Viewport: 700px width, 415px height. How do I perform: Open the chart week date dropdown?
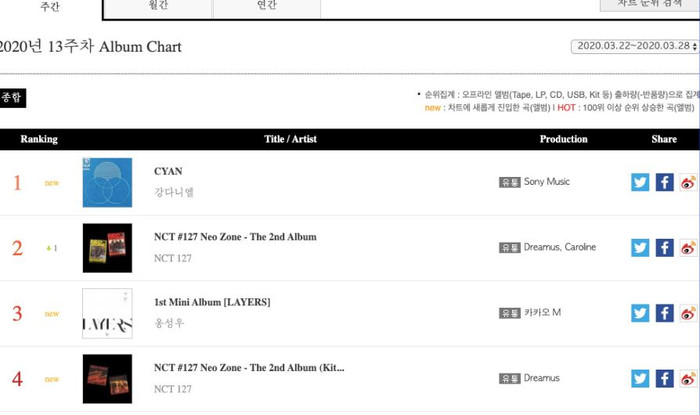pyautogui.click(x=635, y=46)
